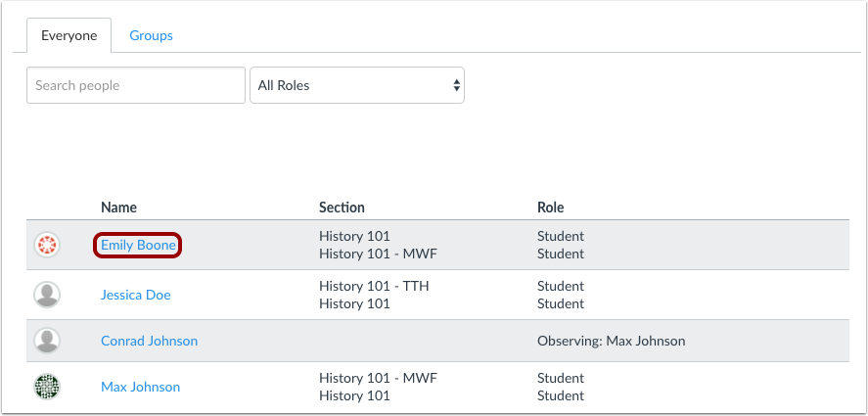Click the Section column header
This screenshot has height=416, width=868.
tap(342, 208)
